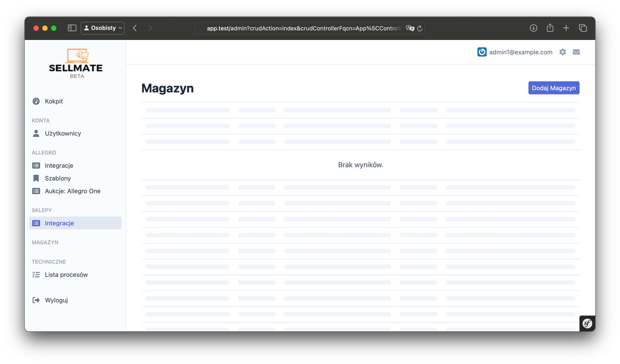Select the Allegro Integracje list icon
Image resolution: width=620 pixels, height=364 pixels.
[x=36, y=166]
